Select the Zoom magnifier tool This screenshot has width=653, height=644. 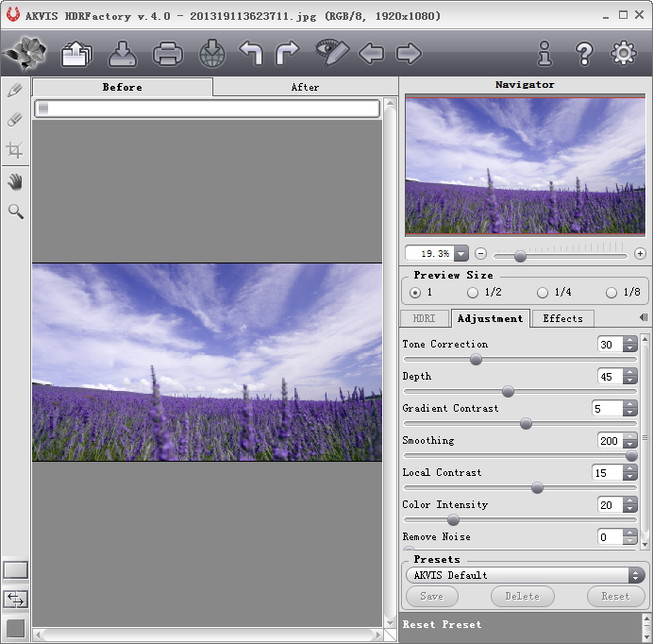(x=15, y=212)
